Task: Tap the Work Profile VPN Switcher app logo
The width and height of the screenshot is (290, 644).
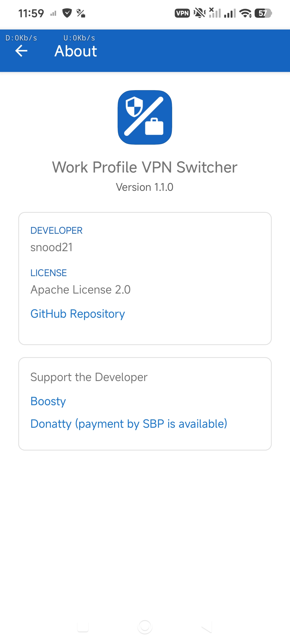Action: pos(145,117)
